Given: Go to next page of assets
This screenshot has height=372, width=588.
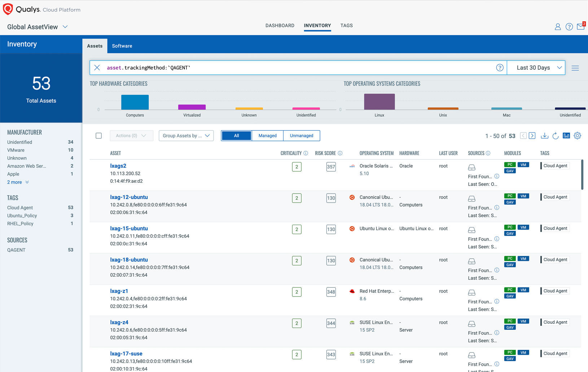Looking at the screenshot, I should (532, 136).
